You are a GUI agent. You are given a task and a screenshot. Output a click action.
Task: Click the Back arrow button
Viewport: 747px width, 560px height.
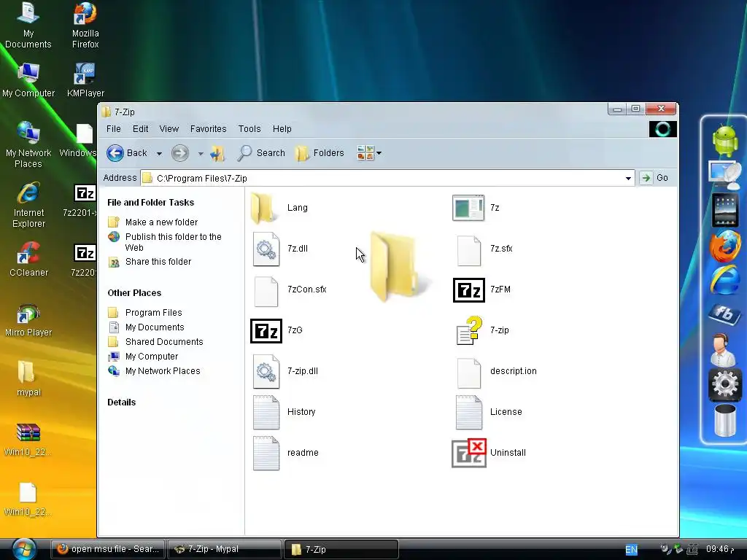coord(127,153)
